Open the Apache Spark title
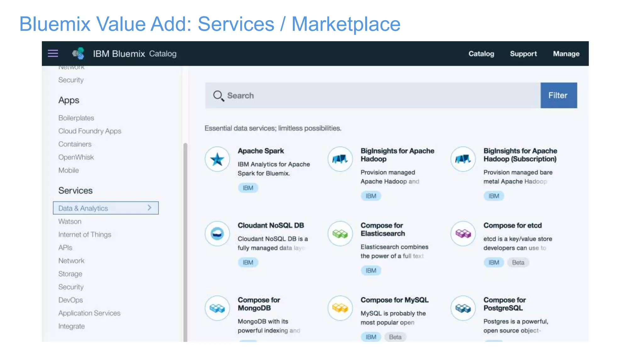Viewport: 644px width, 362px height. pos(261,151)
